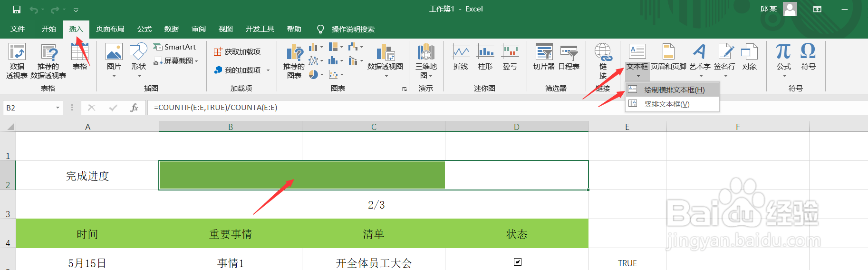Viewport: 868px width, 270px height.
Task: Redo the last action
Action: point(55,10)
